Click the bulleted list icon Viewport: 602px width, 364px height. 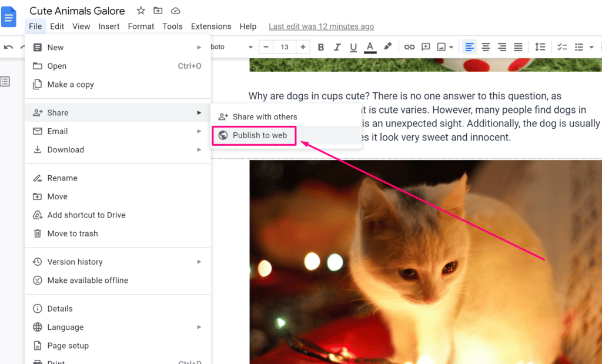click(579, 47)
